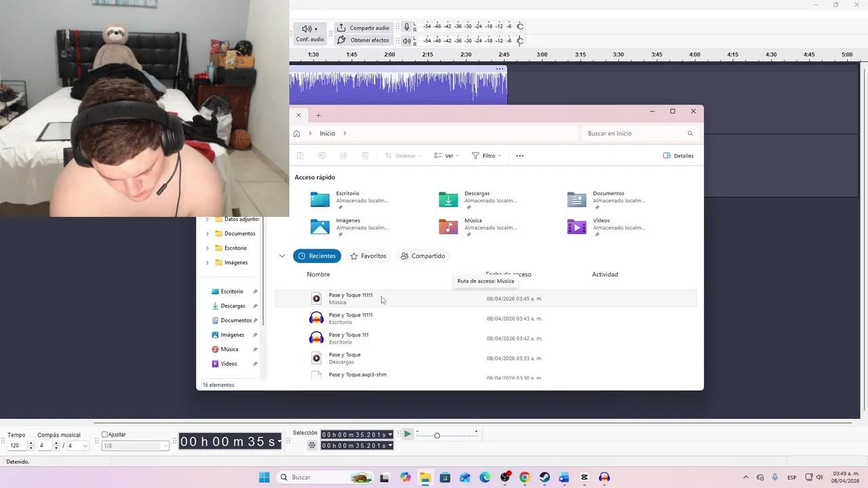Click the Nombre column header
Screen dimensions: 868x488
318,274
